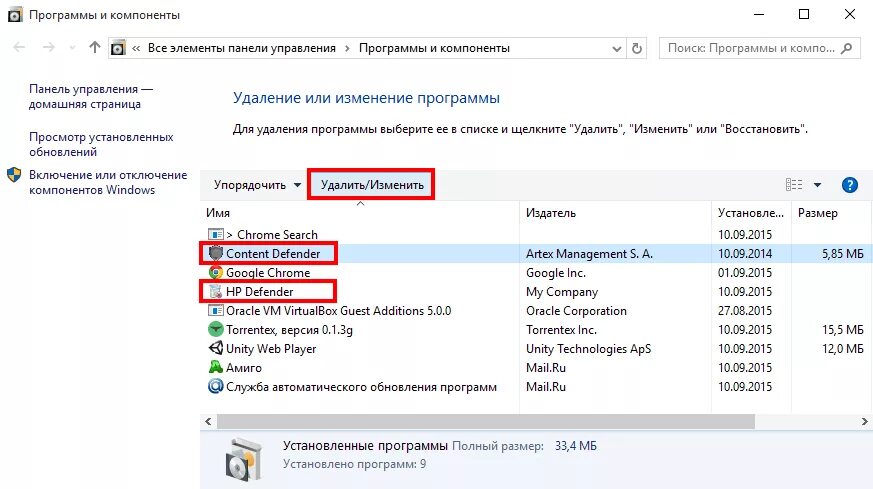This screenshot has height=489, width=873.
Task: Expand the breadcrumb double-chevron overflow
Action: 136,48
